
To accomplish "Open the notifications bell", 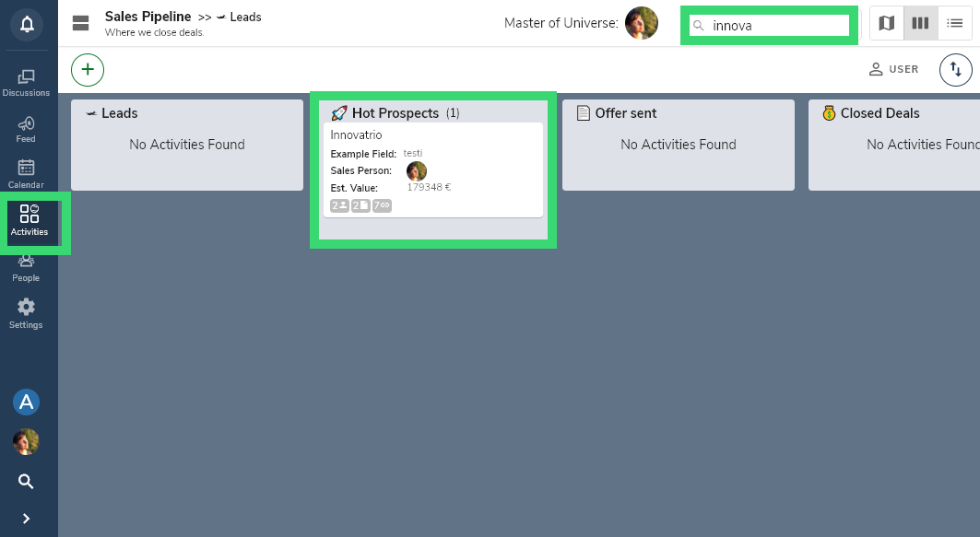I will [x=26, y=24].
